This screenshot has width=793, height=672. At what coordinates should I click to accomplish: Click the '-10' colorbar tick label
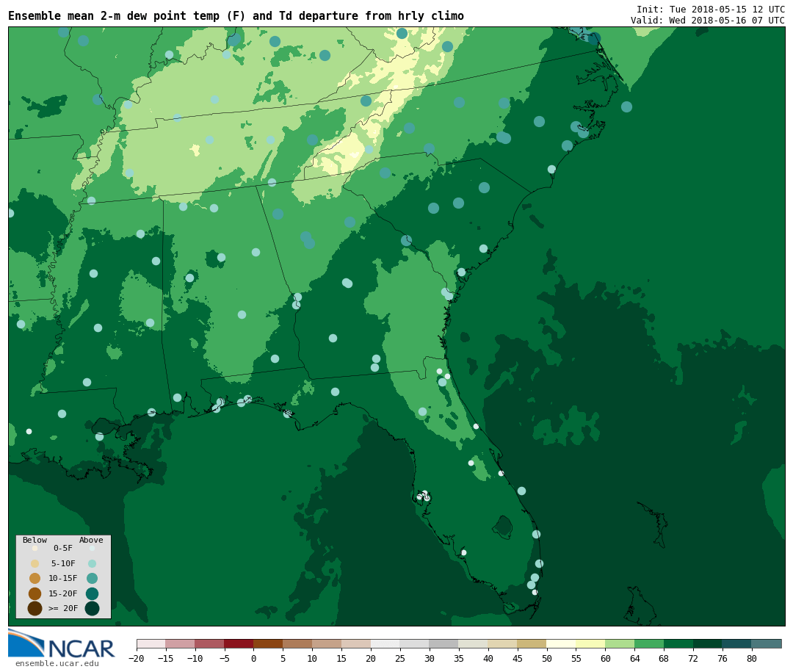coord(195,658)
